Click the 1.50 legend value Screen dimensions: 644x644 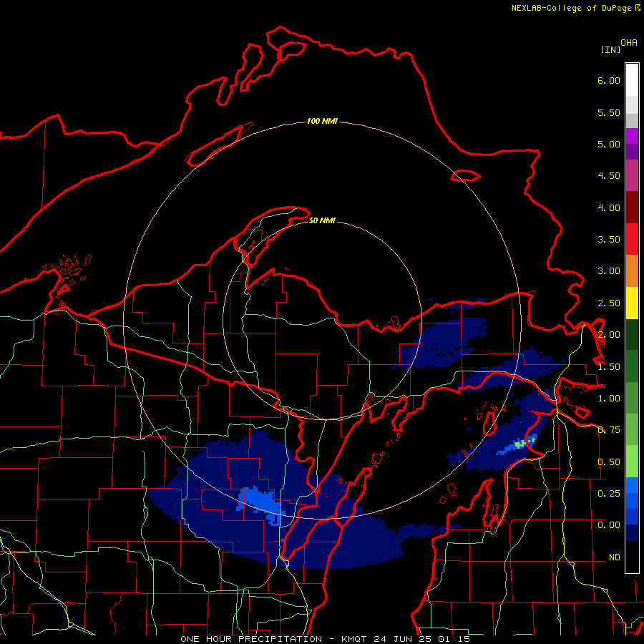[x=609, y=367]
